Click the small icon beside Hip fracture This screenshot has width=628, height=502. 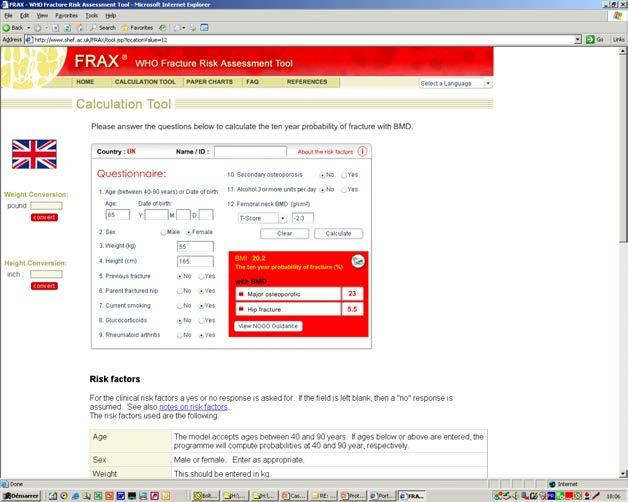click(x=241, y=309)
